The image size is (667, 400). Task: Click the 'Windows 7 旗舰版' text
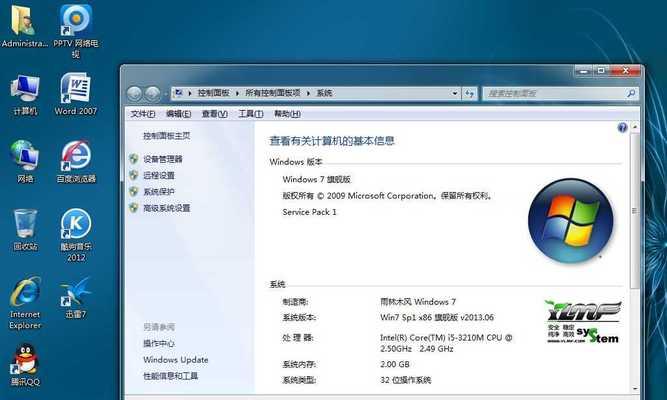[316, 180]
